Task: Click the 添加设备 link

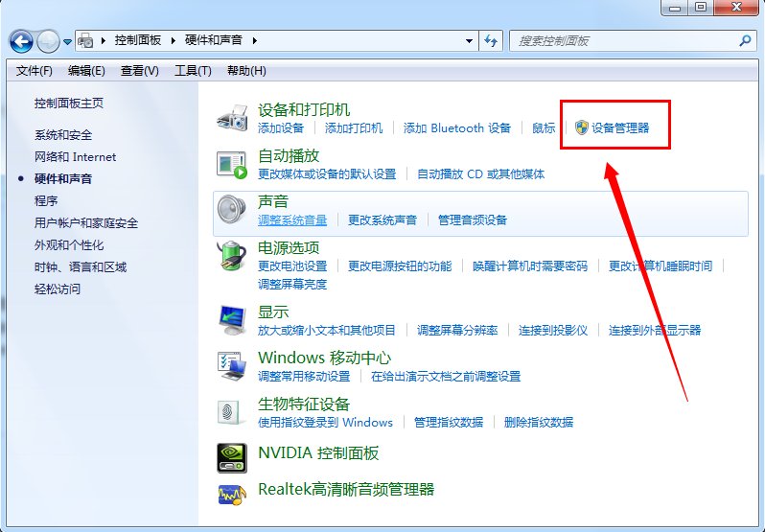Action: [281, 128]
